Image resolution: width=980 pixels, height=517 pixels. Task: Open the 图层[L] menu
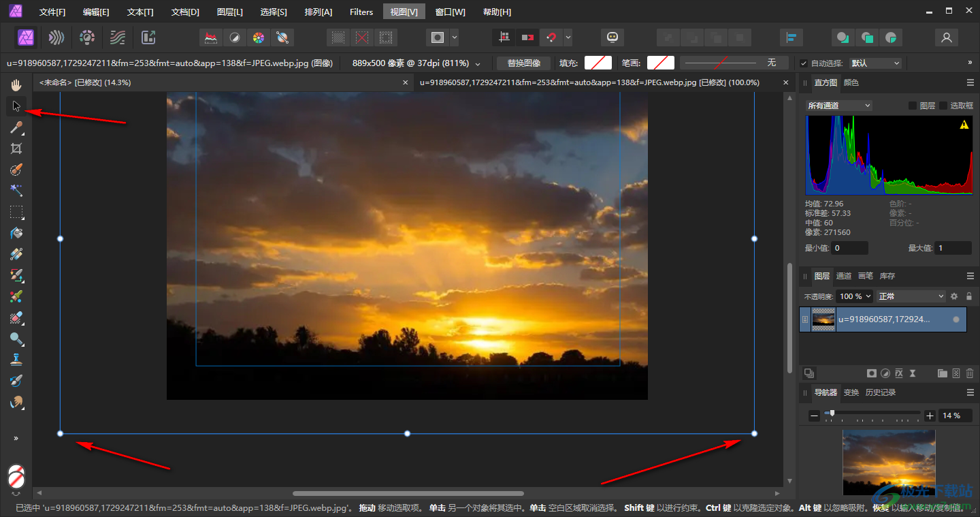click(229, 12)
